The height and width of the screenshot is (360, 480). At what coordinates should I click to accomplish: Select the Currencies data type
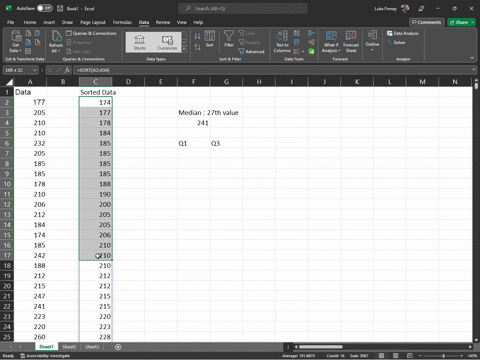click(167, 42)
